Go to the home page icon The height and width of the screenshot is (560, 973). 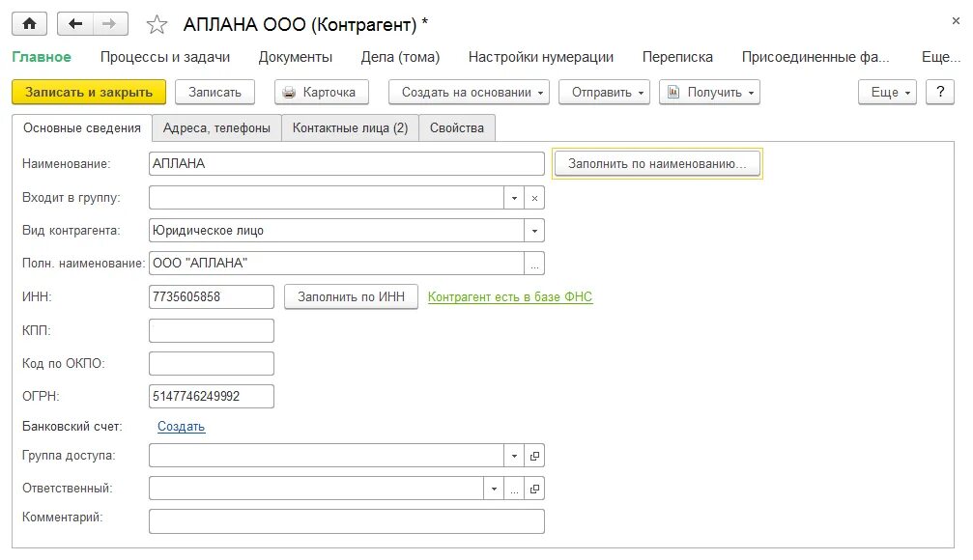(29, 24)
